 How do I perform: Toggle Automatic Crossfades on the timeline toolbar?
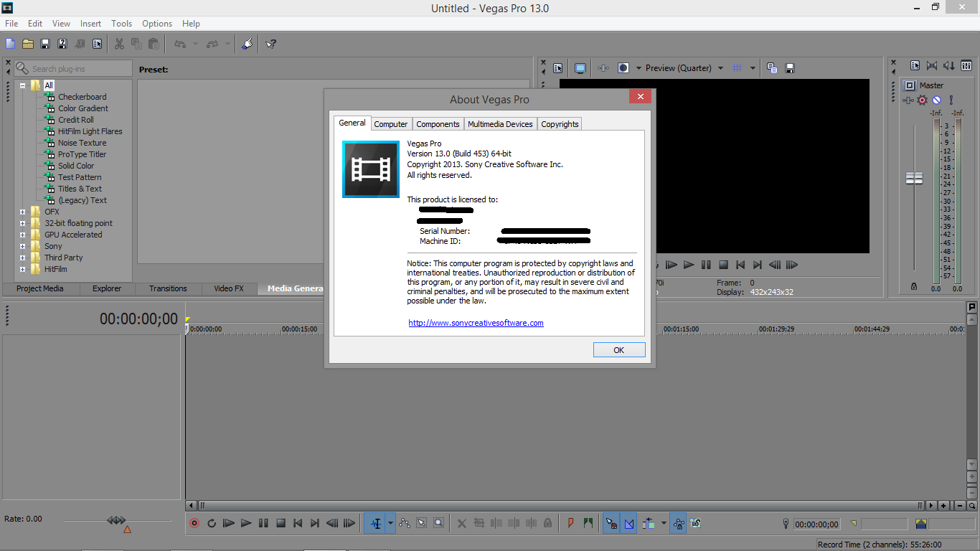pos(629,523)
